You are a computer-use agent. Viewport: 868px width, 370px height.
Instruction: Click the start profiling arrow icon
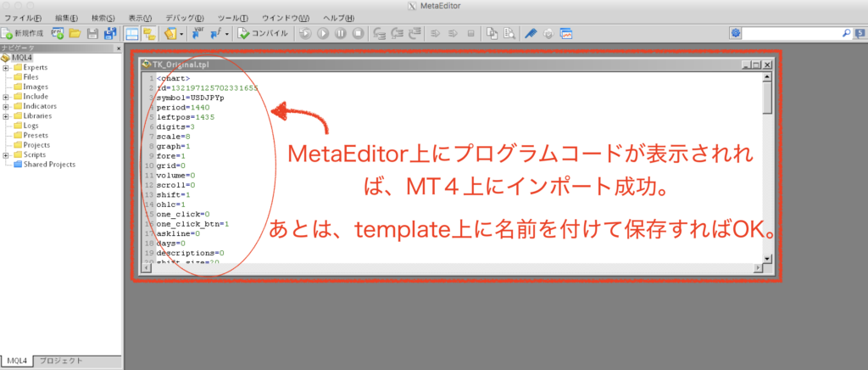coord(435,33)
